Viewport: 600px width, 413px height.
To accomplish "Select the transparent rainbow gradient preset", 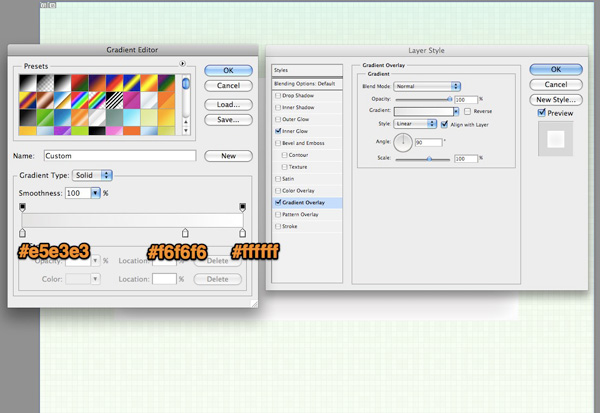I will (97, 100).
